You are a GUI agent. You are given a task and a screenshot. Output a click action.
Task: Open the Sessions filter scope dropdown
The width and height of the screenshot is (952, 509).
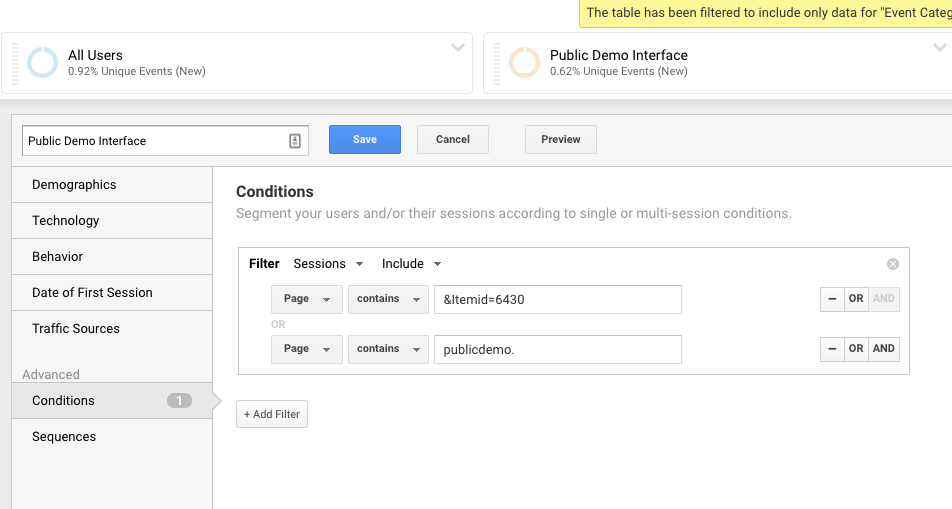click(x=328, y=264)
